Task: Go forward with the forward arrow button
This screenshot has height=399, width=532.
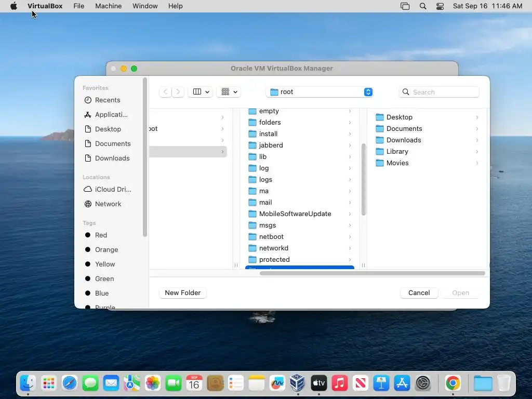Action: (x=178, y=92)
